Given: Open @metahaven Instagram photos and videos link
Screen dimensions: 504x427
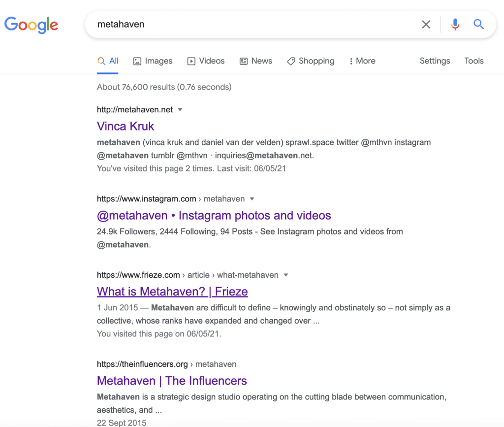Looking at the screenshot, I should 214,215.
